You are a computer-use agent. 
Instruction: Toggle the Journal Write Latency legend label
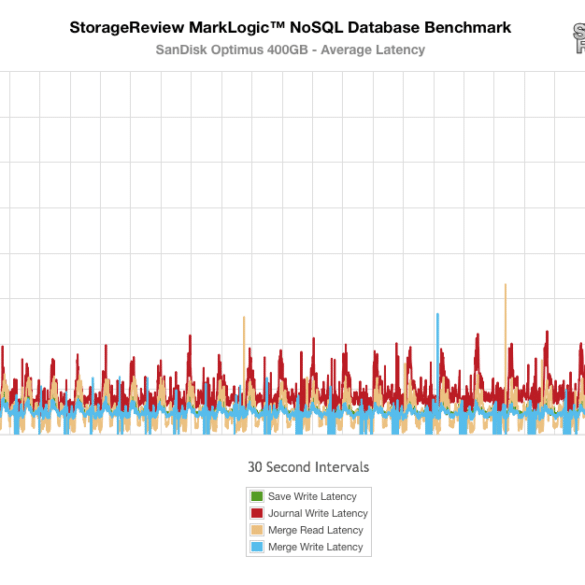coord(318,513)
